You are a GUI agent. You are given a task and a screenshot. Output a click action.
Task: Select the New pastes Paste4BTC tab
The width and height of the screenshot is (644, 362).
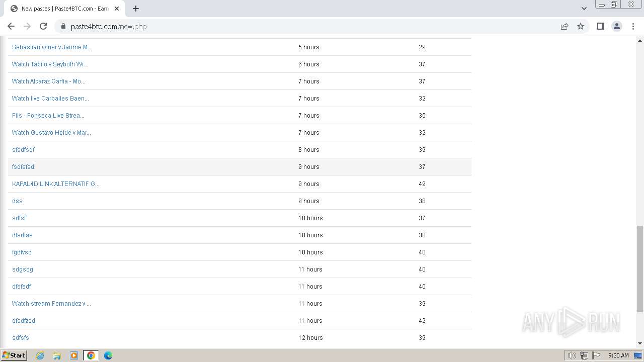point(63,9)
